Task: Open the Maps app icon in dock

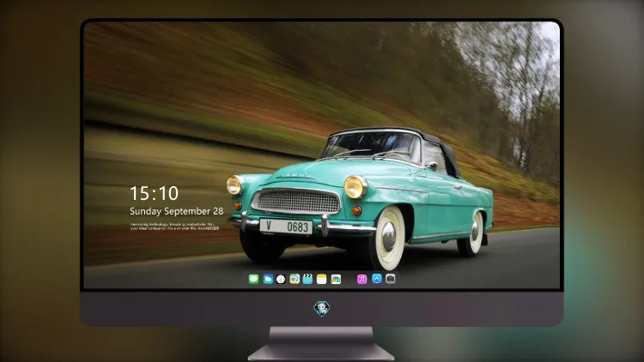Action: (x=295, y=279)
